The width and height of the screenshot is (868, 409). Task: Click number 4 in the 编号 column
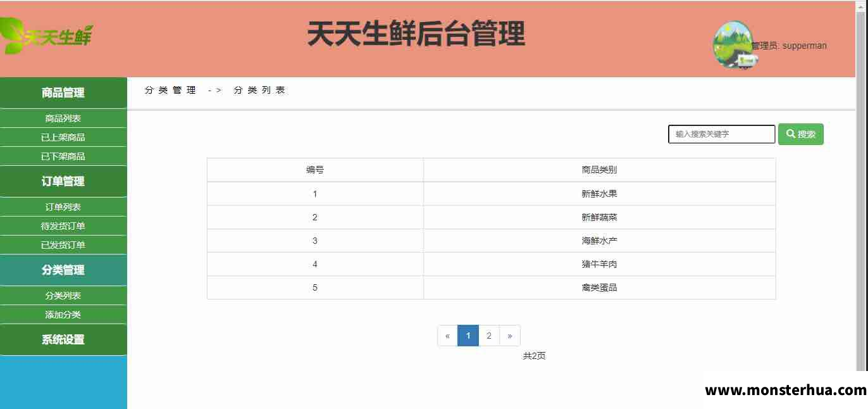point(315,264)
